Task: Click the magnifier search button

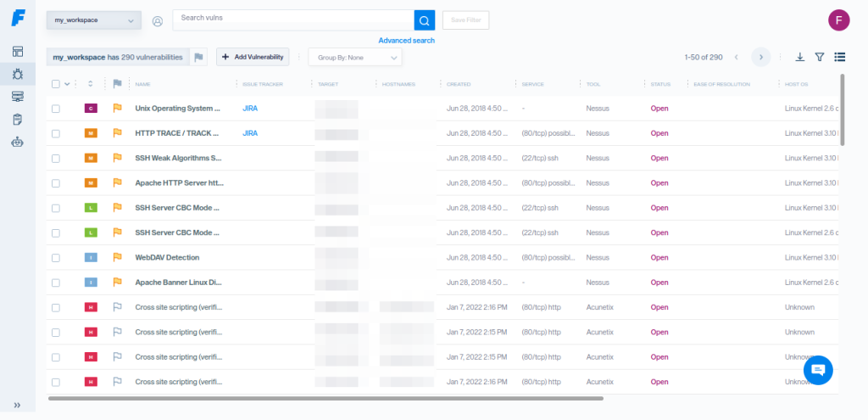Action: click(424, 20)
